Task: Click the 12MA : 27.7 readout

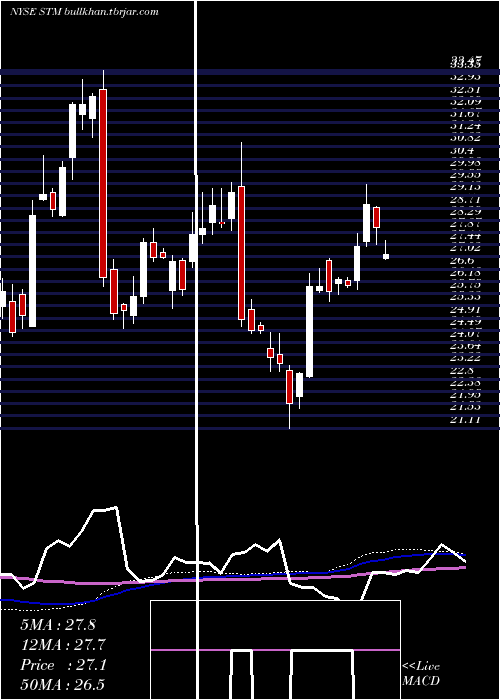Action: point(63,645)
